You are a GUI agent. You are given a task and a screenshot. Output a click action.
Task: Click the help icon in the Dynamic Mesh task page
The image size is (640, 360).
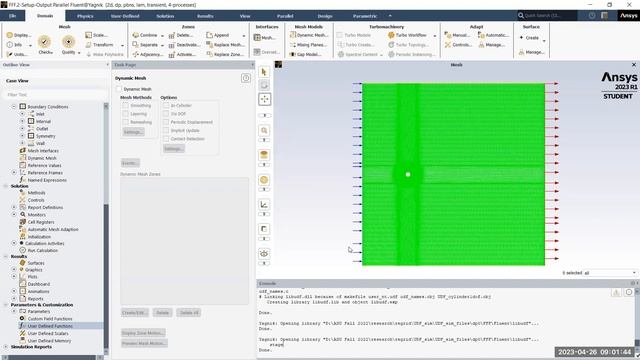tap(246, 78)
